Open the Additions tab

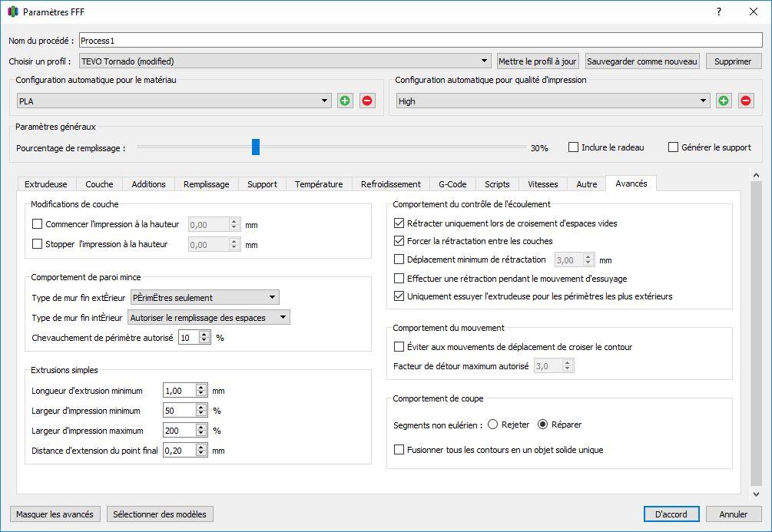pyautogui.click(x=148, y=184)
